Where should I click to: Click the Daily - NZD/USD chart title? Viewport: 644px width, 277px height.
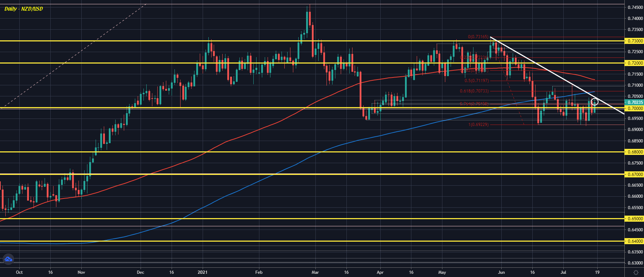[24, 9]
